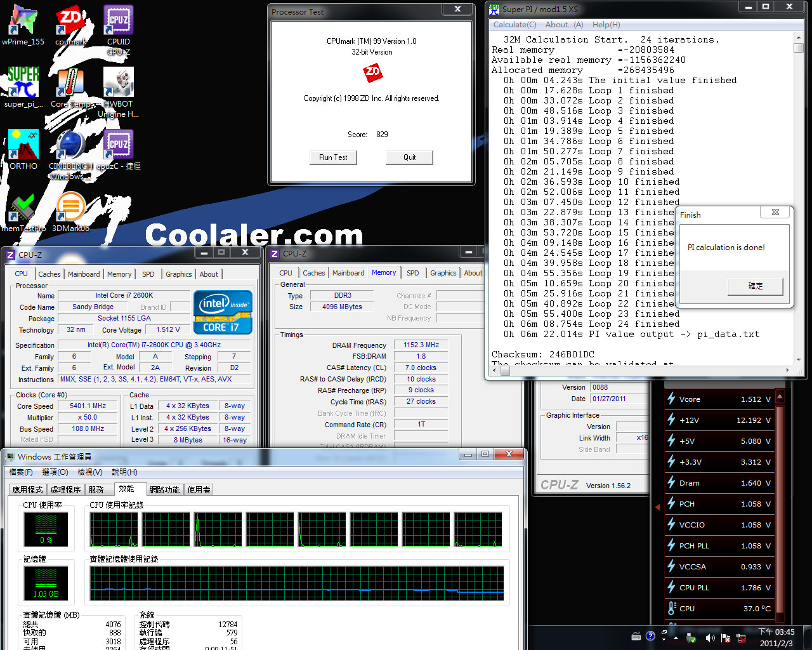
Task: Click the taskbar clock showing 03:45
Action: [776, 637]
